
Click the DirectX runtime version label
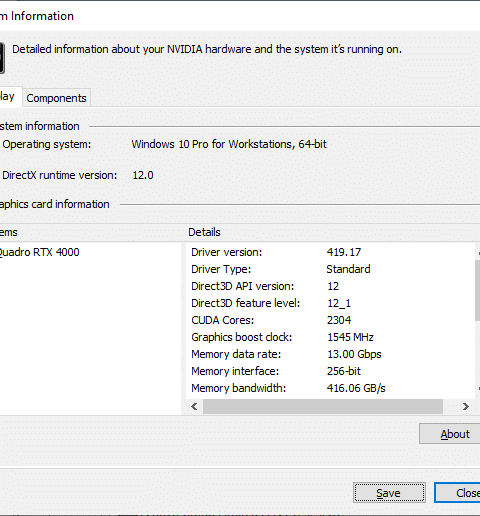(x=60, y=175)
